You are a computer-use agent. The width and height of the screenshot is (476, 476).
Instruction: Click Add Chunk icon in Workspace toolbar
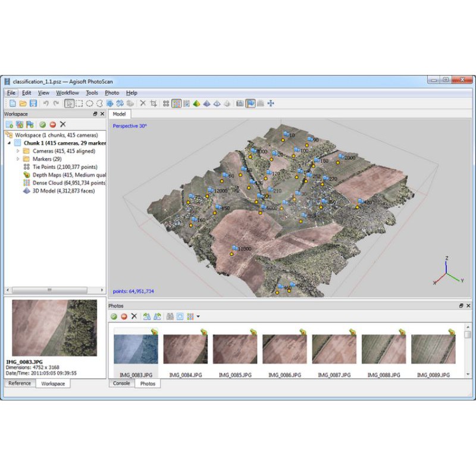[10, 124]
